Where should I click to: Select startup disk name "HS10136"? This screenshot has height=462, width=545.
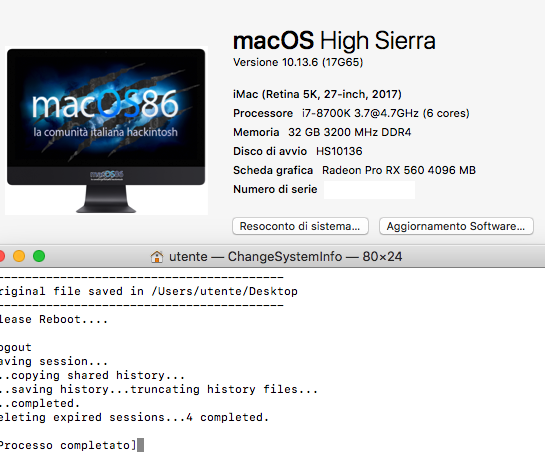coord(339,151)
